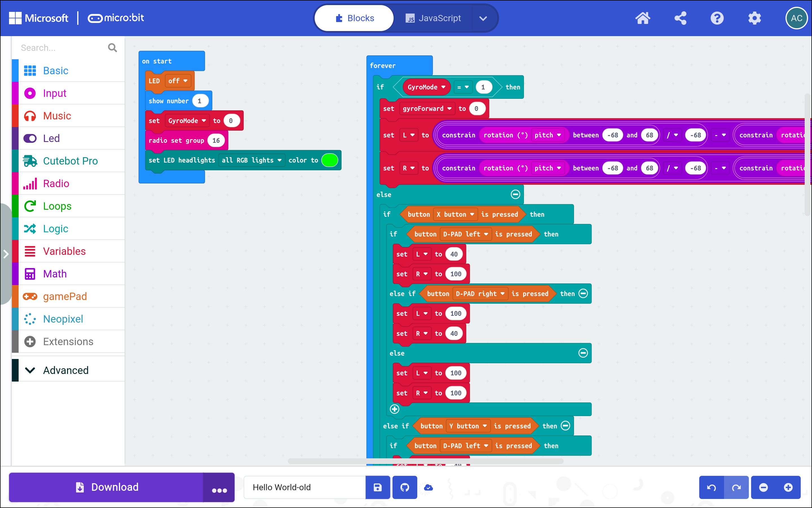Switch to the Blocks editor tab
This screenshot has height=508, width=812.
coord(354,18)
